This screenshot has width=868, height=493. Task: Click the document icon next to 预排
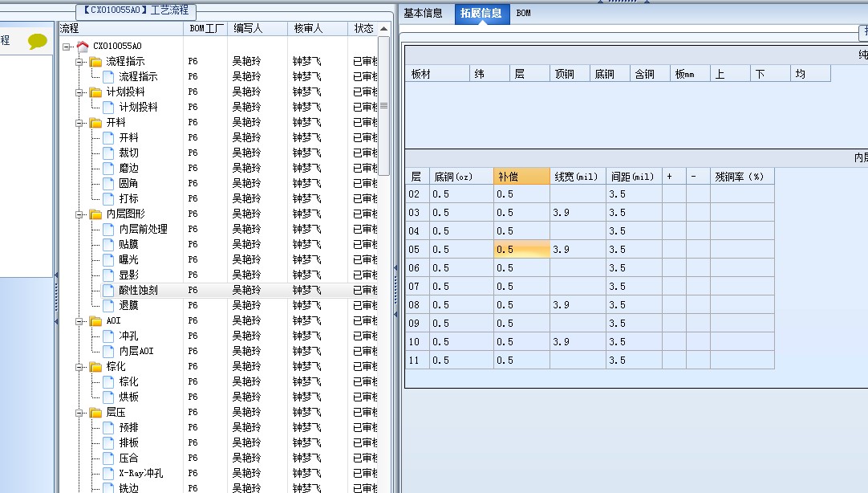[x=108, y=428]
